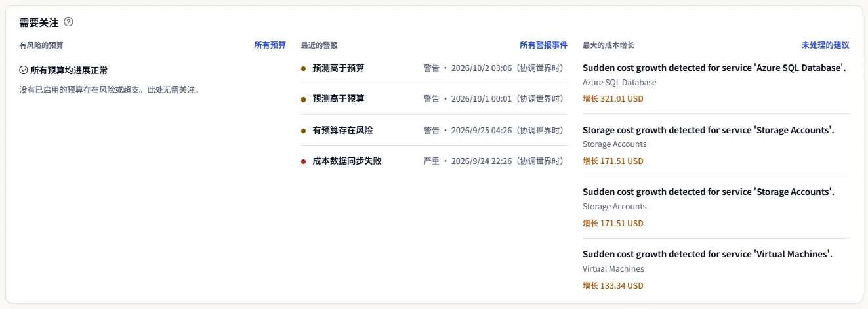Click the 没有已启用的预算存在风险或超支 description
This screenshot has width=868, height=309.
[x=109, y=89]
